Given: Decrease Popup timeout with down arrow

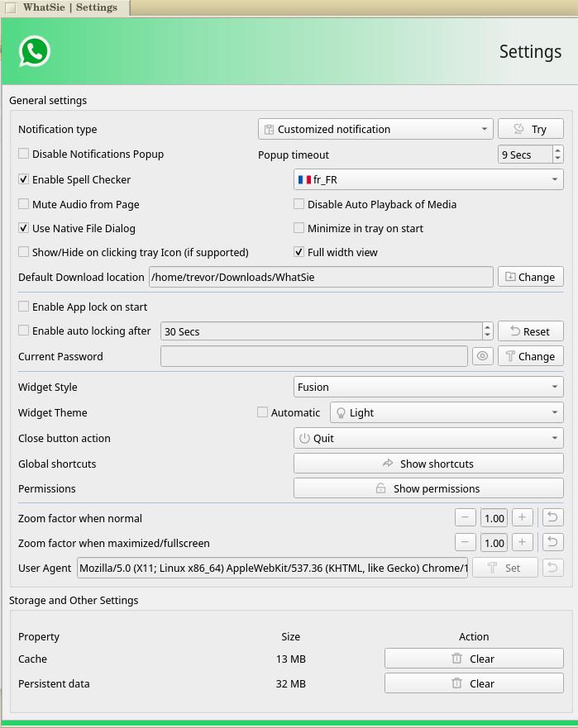Looking at the screenshot, I should click(558, 159).
